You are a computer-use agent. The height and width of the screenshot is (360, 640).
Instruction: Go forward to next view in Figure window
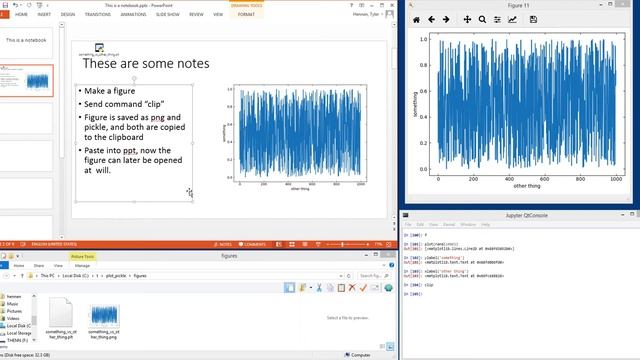446,20
